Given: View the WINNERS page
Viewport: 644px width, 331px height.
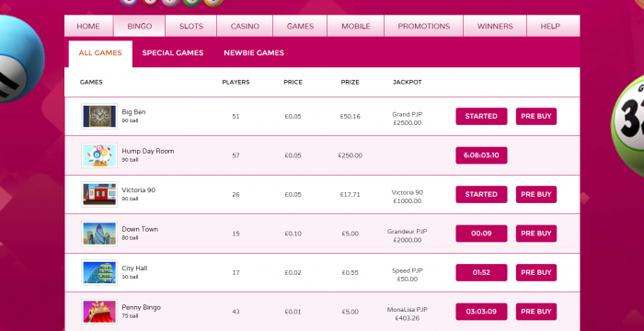Looking at the screenshot, I should 495,26.
